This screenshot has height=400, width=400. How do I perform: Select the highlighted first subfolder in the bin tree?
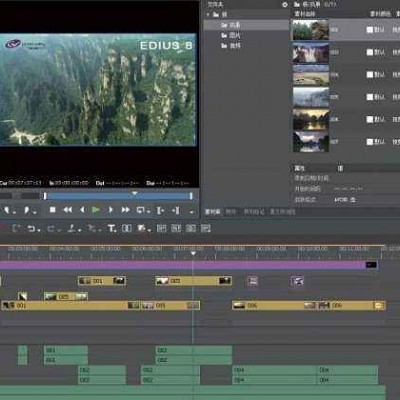pos(246,25)
